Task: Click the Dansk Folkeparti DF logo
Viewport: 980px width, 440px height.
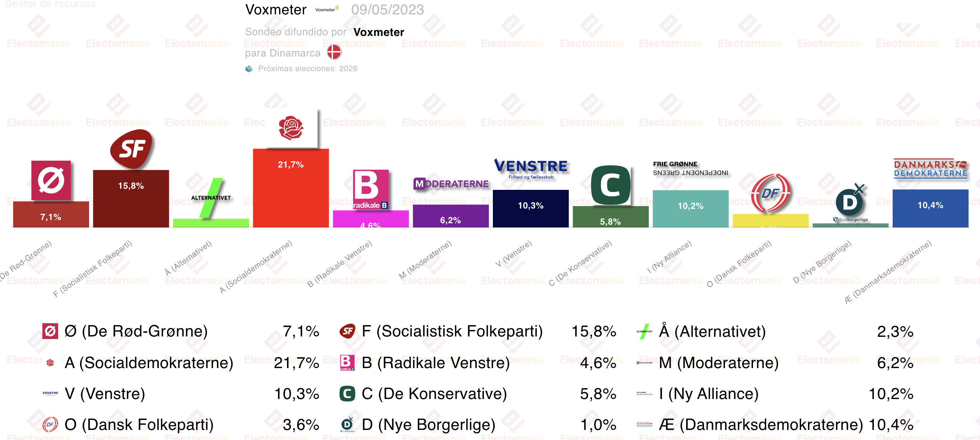Action: (770, 193)
